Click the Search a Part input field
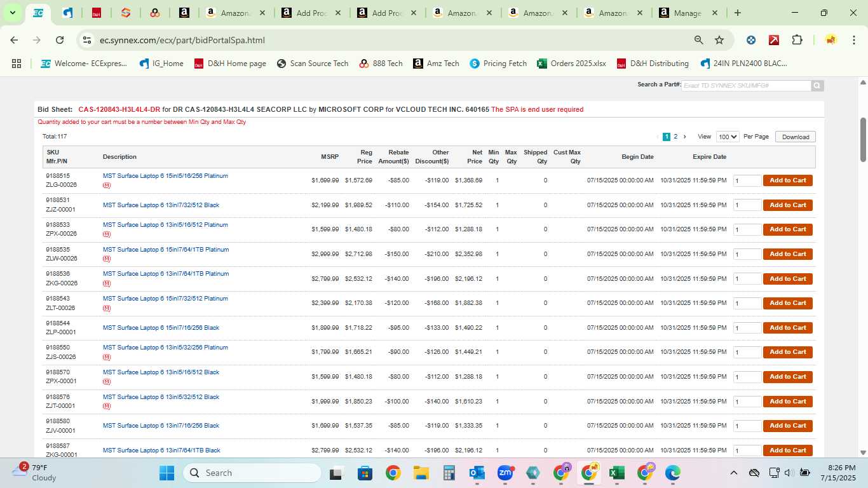This screenshot has width=868, height=488. pos(746,86)
